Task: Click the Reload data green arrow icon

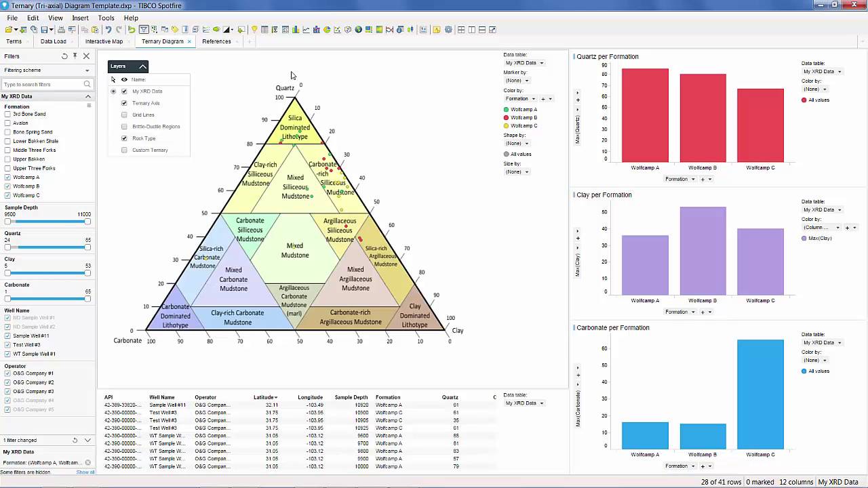Action: click(132, 30)
